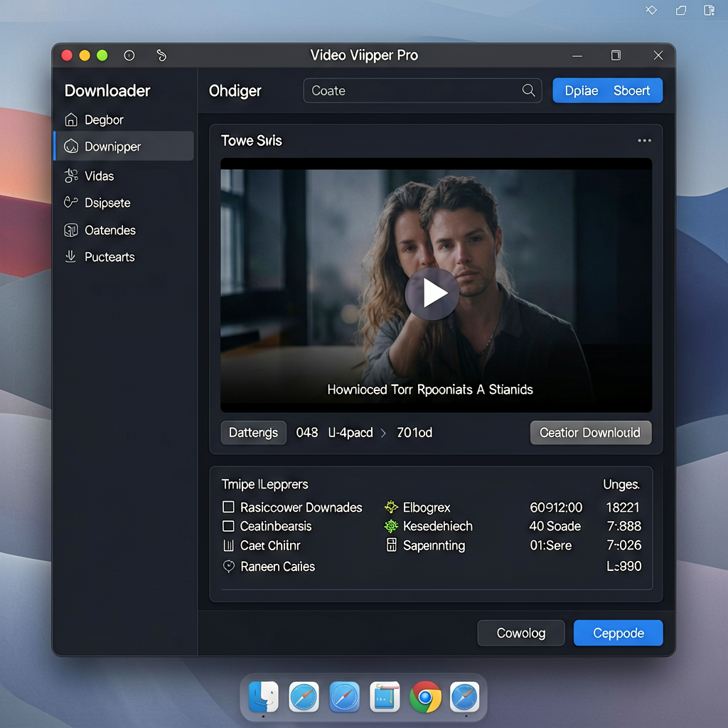The height and width of the screenshot is (728, 728).
Task: Play the video preview
Action: pyautogui.click(x=432, y=294)
